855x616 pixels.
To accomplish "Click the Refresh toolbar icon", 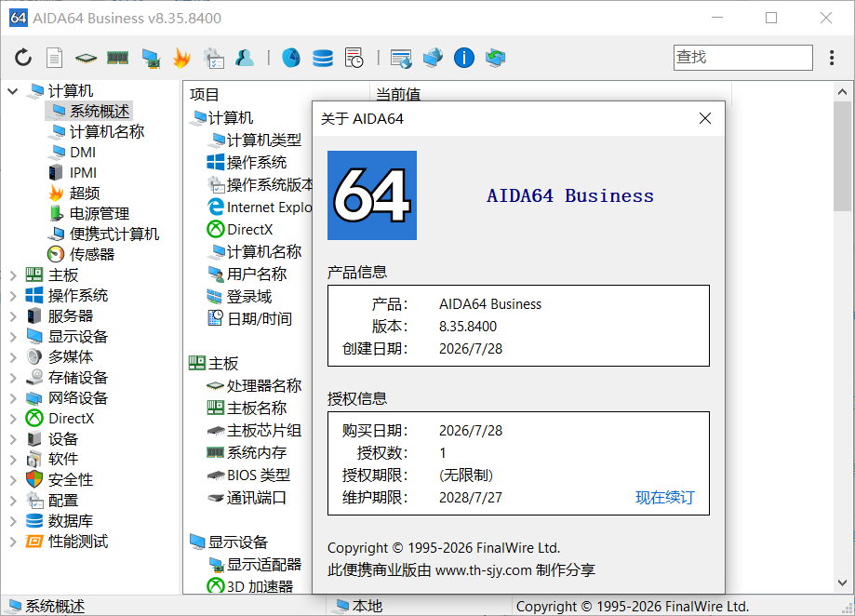I will pyautogui.click(x=23, y=58).
